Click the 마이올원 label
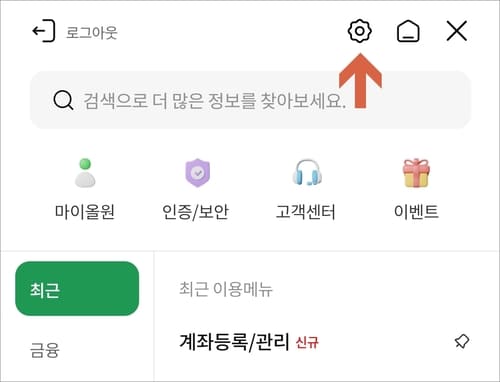The height and width of the screenshot is (382, 500). 85,212
